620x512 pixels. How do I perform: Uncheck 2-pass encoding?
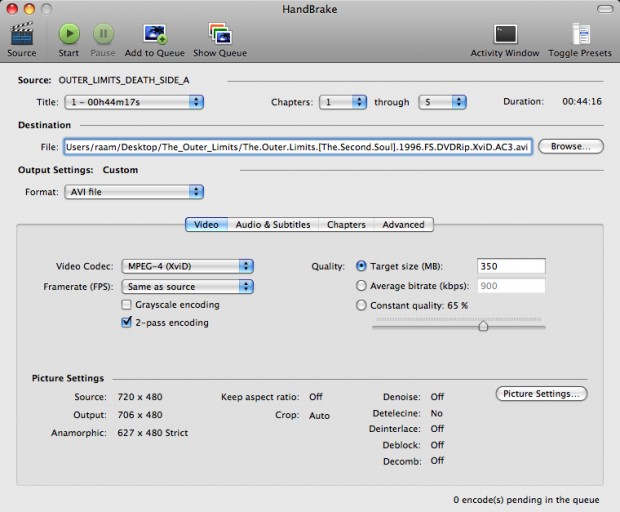coord(127,322)
